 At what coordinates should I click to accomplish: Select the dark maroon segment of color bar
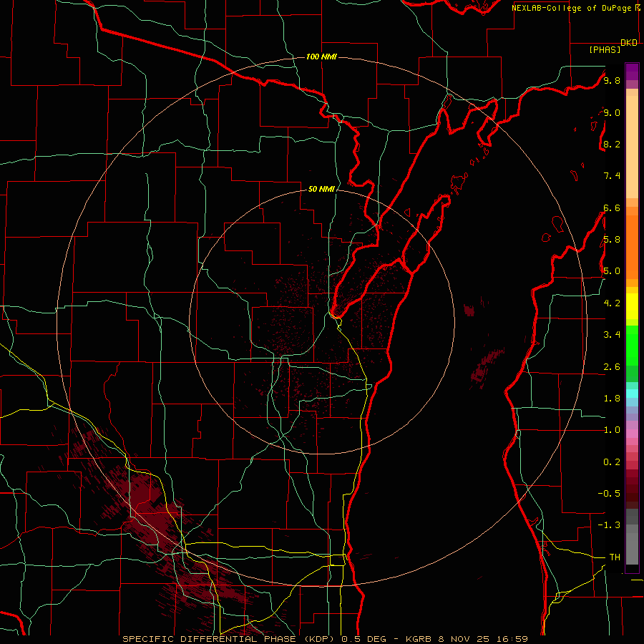pyautogui.click(x=632, y=489)
